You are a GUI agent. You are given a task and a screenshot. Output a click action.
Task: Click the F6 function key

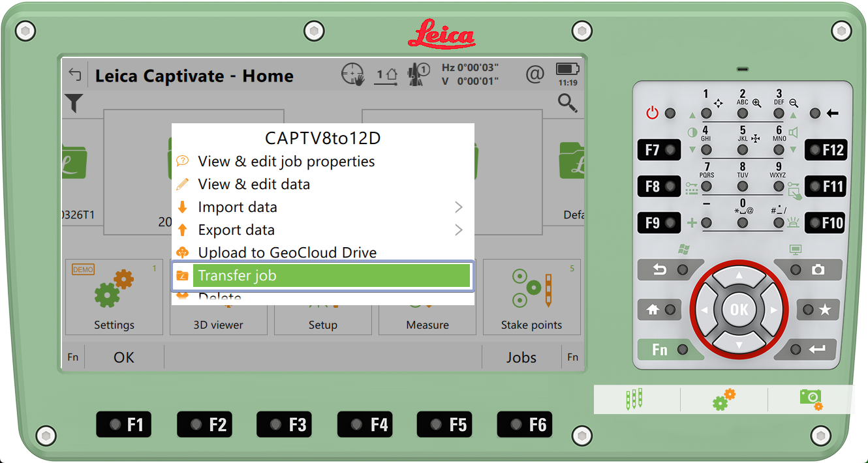(525, 425)
